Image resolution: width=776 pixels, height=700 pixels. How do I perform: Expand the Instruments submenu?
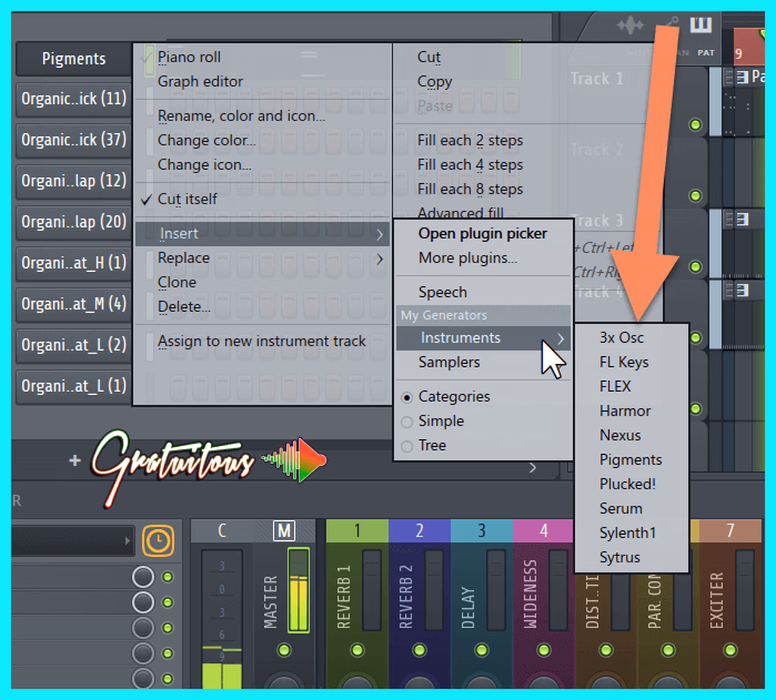(483, 338)
